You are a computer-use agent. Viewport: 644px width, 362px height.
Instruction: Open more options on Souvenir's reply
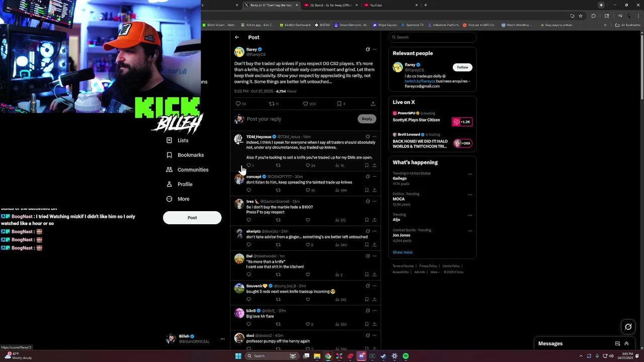[x=374, y=286]
